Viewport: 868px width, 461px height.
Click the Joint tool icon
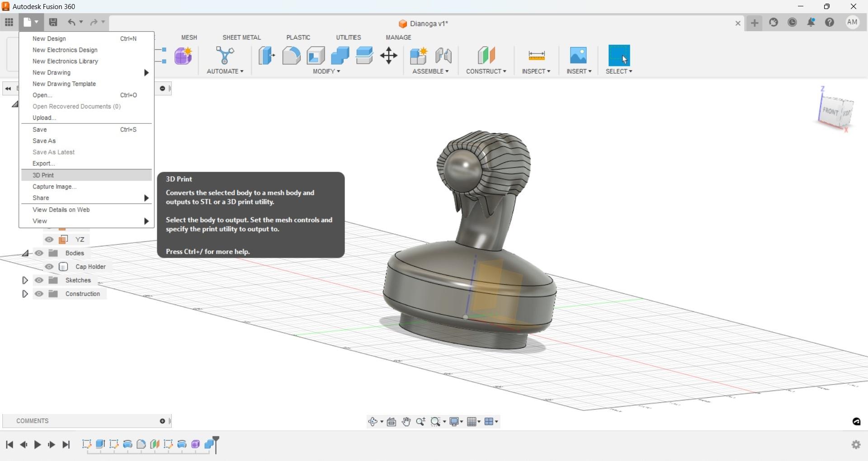pos(443,56)
